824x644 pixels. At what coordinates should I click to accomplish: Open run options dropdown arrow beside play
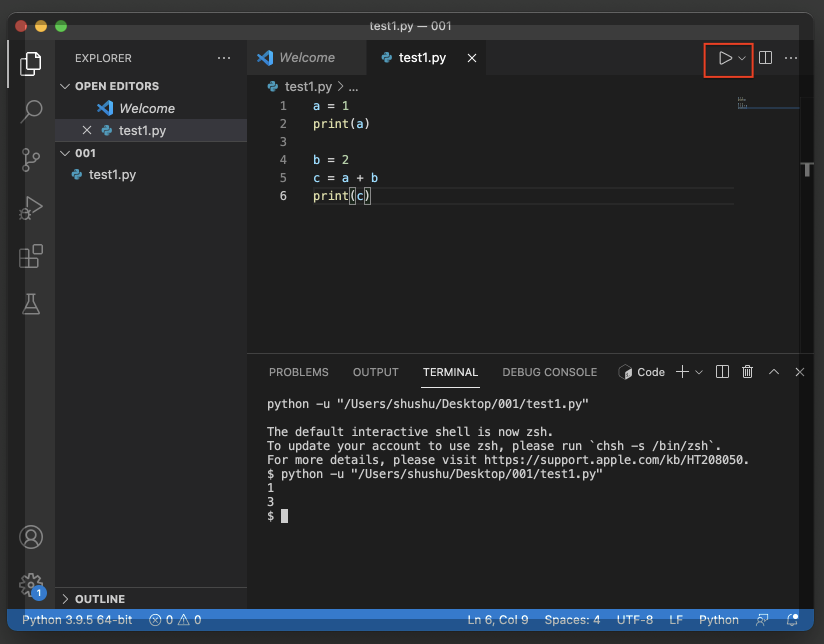pyautogui.click(x=742, y=58)
